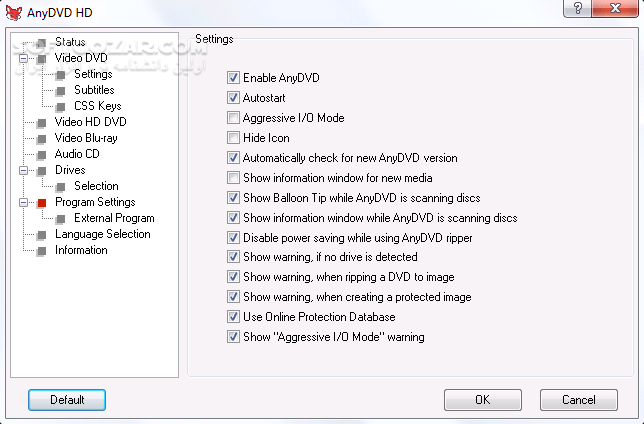The image size is (644, 424).
Task: Enable Aggressive I/O Mode
Action: [x=234, y=117]
